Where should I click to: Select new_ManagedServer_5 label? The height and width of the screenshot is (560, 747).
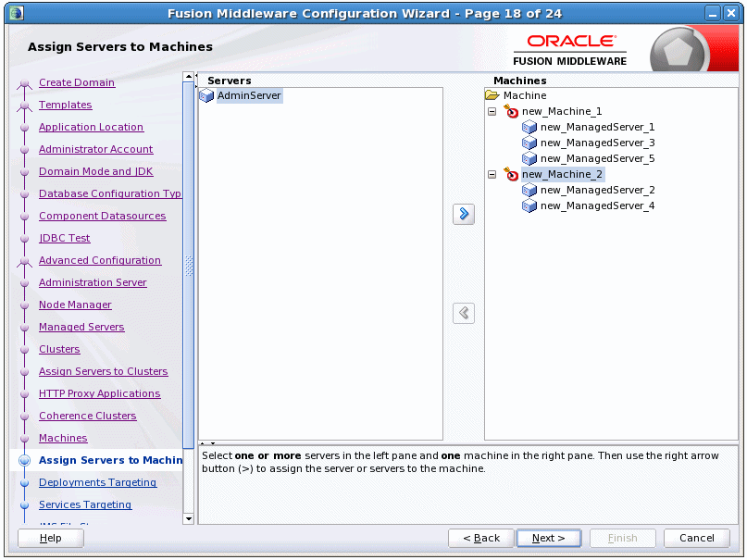pos(597,158)
